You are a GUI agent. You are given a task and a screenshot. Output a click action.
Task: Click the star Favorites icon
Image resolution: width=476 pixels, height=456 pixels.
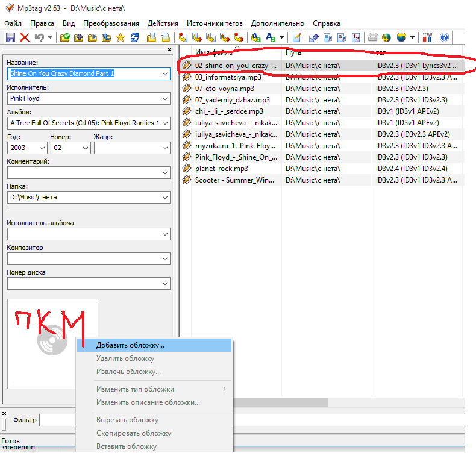coord(121,37)
